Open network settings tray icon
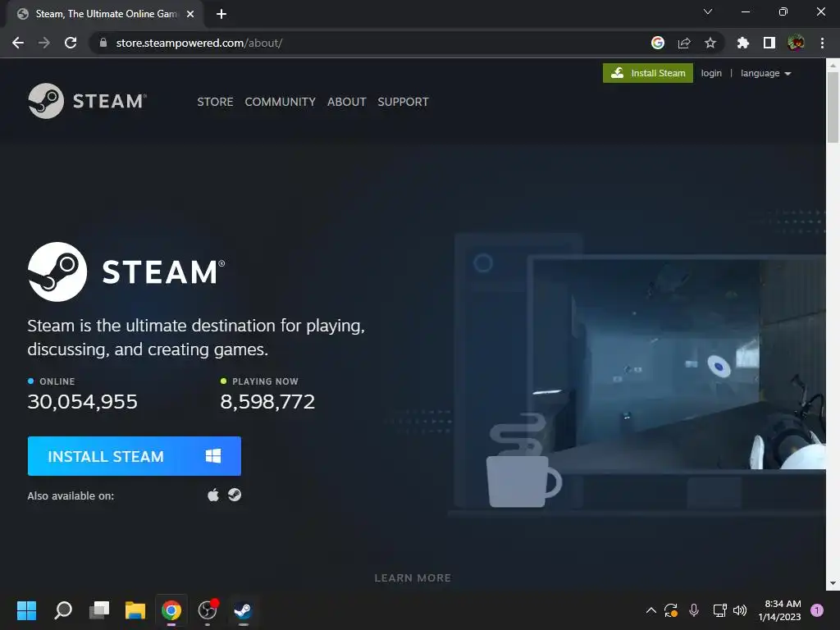 coord(719,610)
